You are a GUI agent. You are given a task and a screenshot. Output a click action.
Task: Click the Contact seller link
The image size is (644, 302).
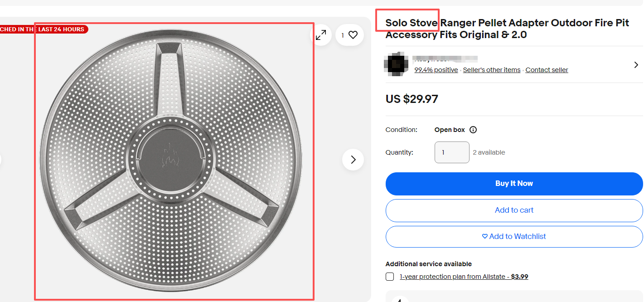pos(547,70)
